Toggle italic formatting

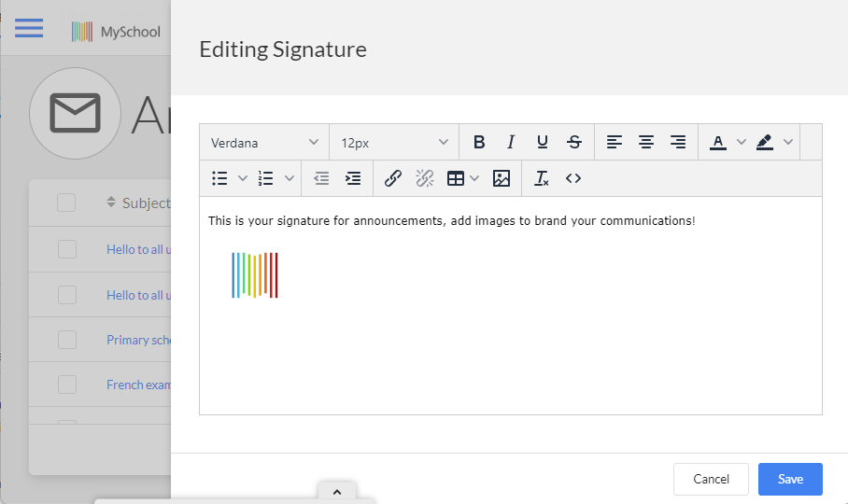click(510, 142)
